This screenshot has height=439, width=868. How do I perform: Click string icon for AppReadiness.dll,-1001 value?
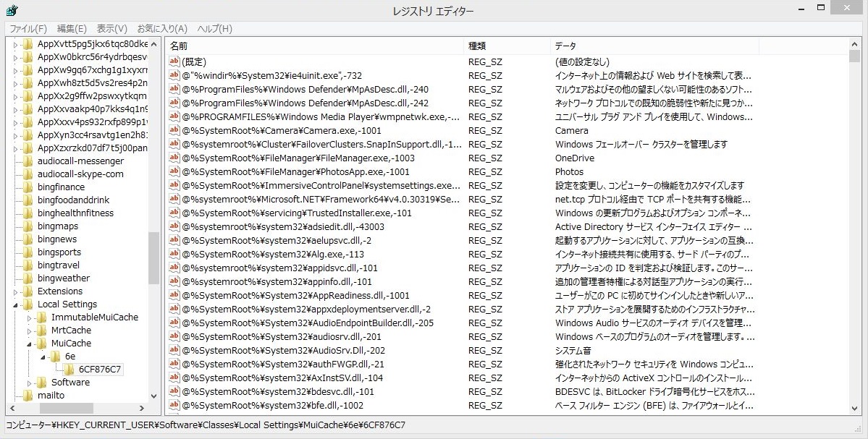click(x=174, y=295)
